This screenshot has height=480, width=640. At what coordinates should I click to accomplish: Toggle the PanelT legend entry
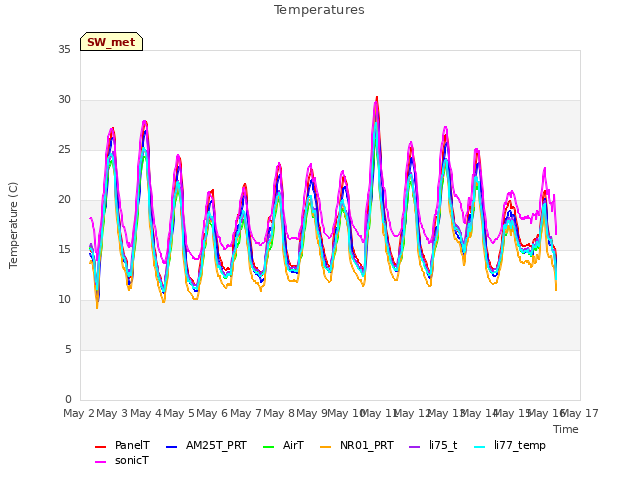point(122,445)
